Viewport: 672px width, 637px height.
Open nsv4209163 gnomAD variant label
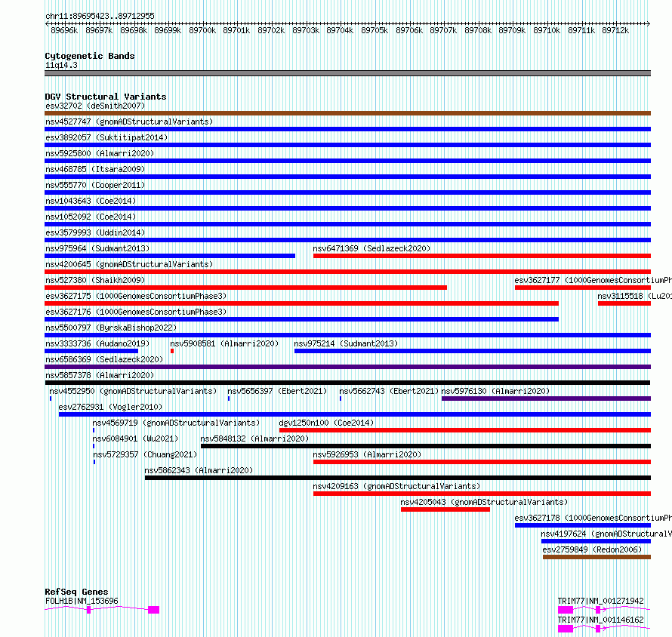click(396, 486)
